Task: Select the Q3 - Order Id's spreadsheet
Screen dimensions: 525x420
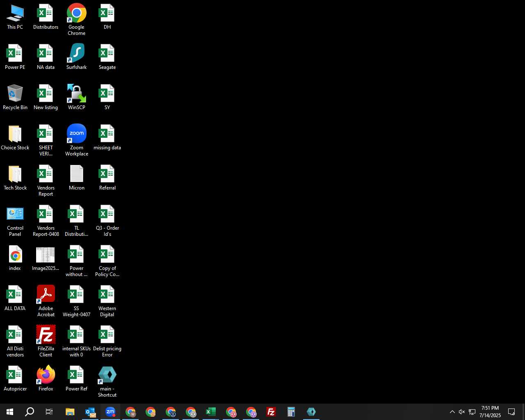Action: 107,221
